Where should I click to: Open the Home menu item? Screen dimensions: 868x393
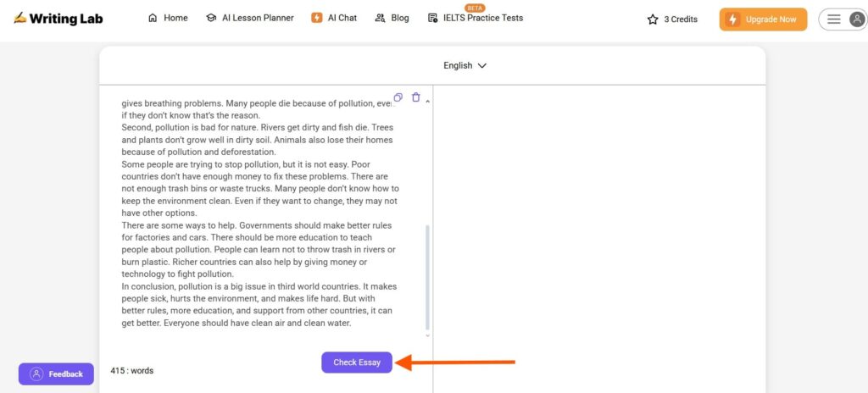[168, 18]
